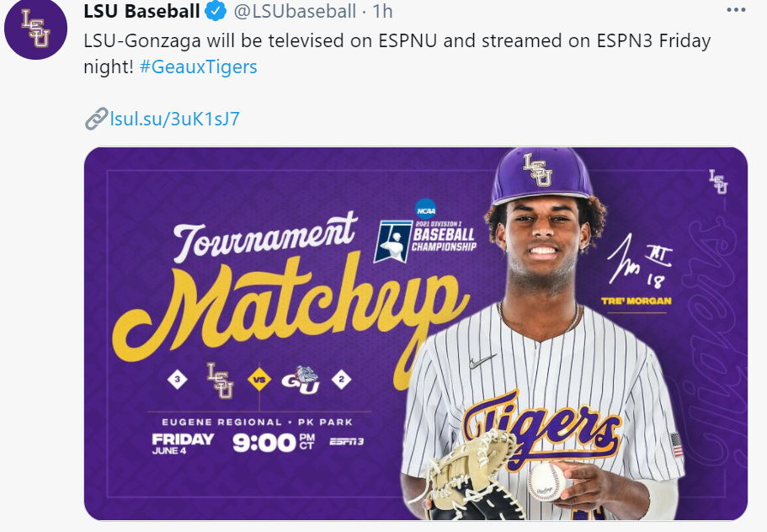This screenshot has width=767, height=532.
Task: Click the 9:00 game time text
Action: click(x=264, y=442)
